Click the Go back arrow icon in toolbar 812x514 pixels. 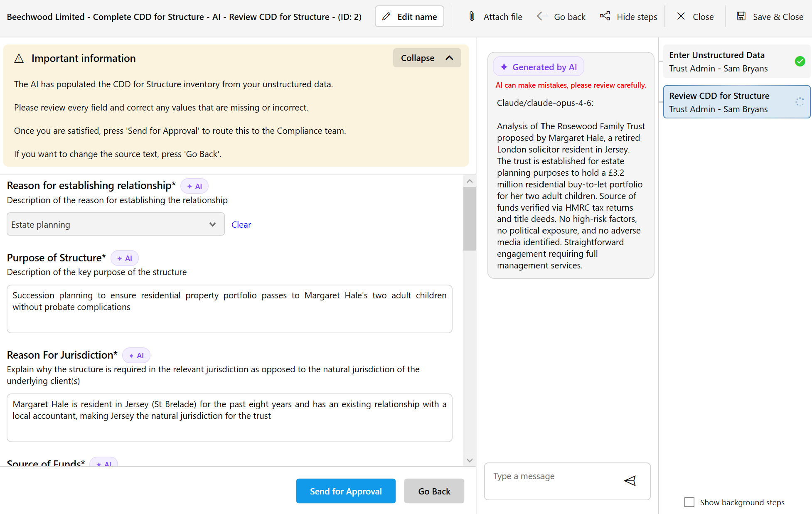(541, 16)
